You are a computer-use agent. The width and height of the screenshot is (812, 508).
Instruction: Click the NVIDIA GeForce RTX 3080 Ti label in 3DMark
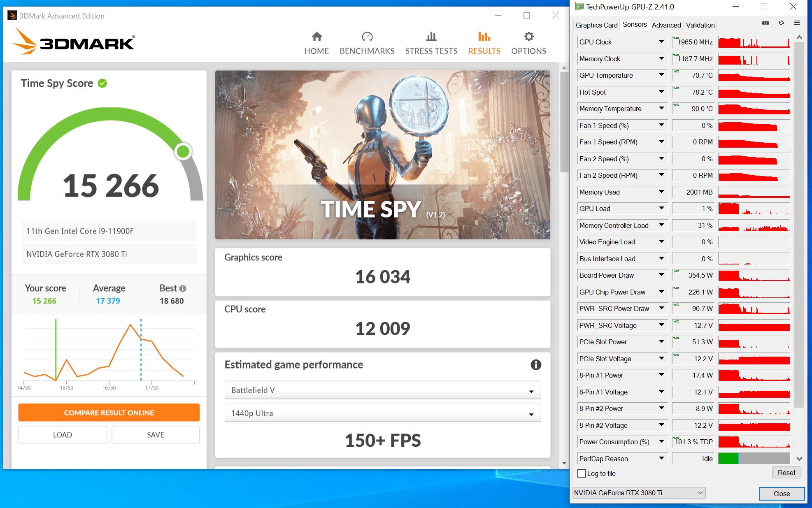coord(109,254)
